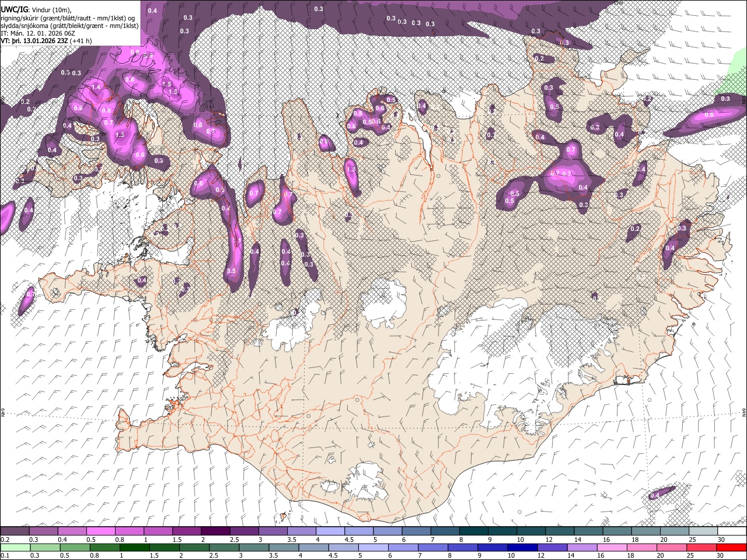747x560 pixels.
Task: Click the 'slydda/snjókoma (grátt/bleikt/grænt - mm/1klst)' line
Action: coord(69,26)
